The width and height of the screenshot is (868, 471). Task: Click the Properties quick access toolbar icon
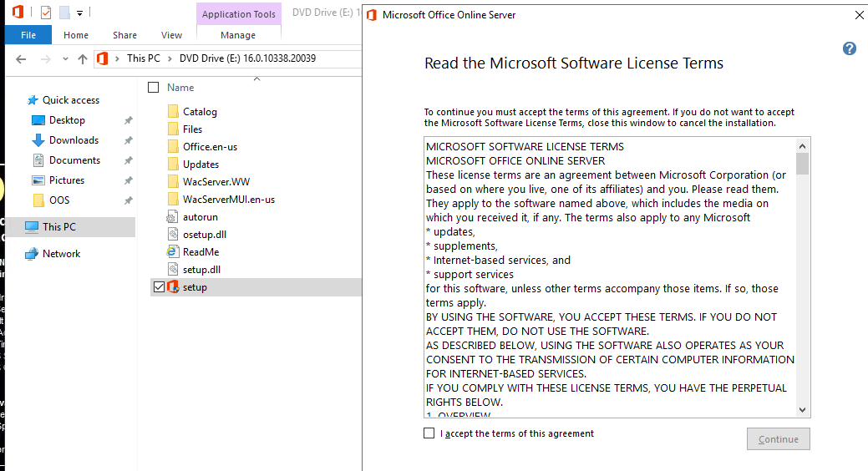(46, 13)
